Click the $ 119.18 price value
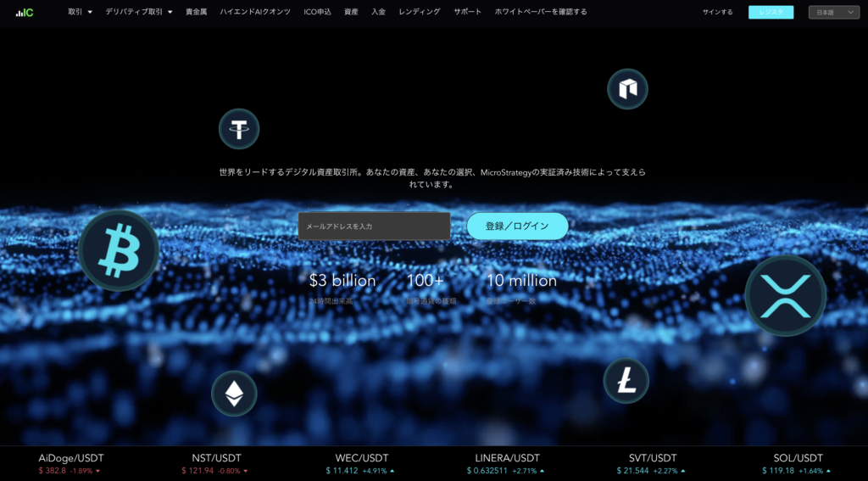The image size is (868, 481). click(778, 471)
